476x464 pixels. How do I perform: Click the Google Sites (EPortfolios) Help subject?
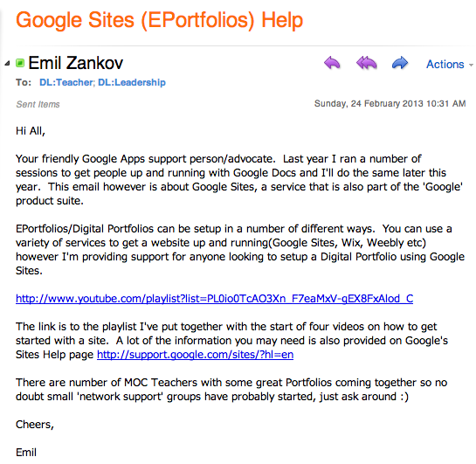pyautogui.click(x=159, y=20)
